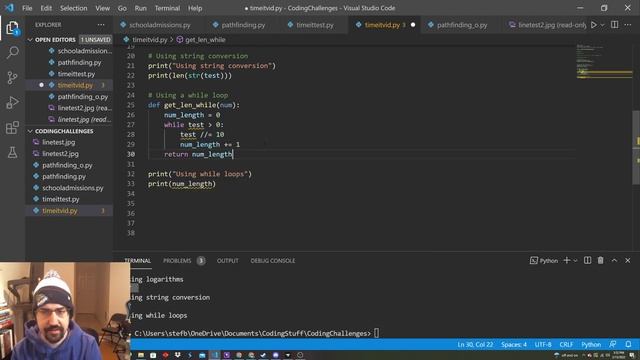Click timeitvid.py in the breadcrumb
The image size is (640, 360).
pos(149,40)
